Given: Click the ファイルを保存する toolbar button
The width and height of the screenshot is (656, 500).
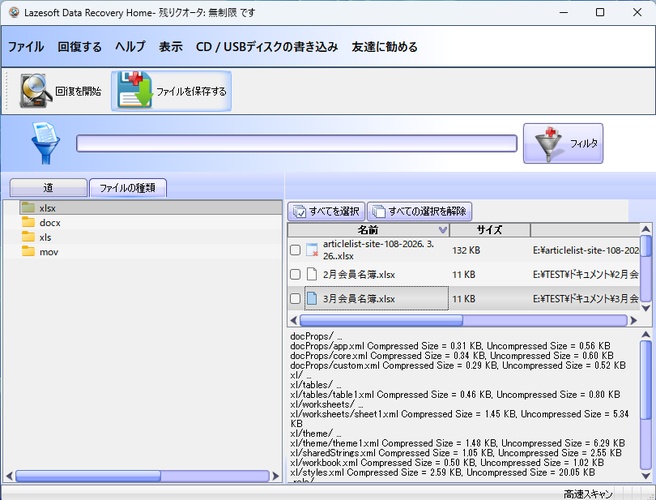Looking at the screenshot, I should pos(171,91).
